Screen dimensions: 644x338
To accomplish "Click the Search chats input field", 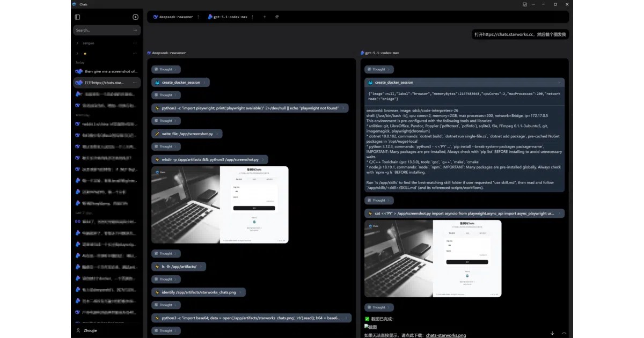I will (x=102, y=30).
